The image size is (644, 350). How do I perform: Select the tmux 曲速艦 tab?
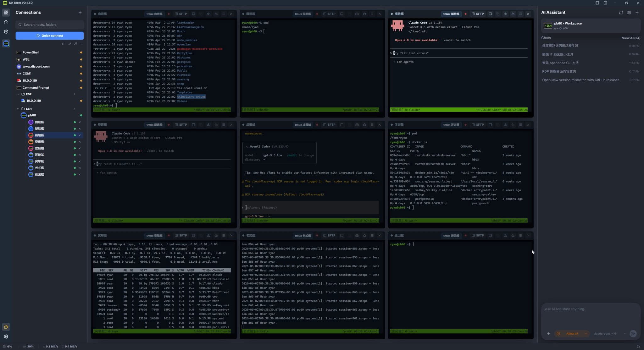click(x=154, y=14)
